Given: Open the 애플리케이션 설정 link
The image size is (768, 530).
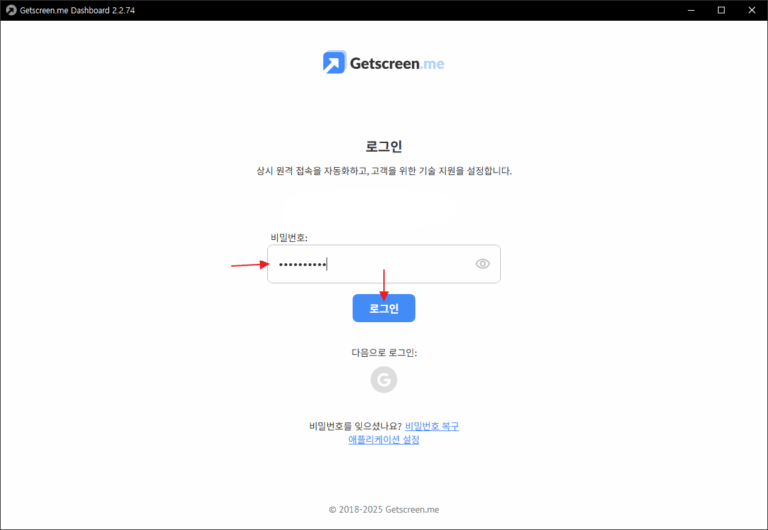Looking at the screenshot, I should (x=384, y=439).
